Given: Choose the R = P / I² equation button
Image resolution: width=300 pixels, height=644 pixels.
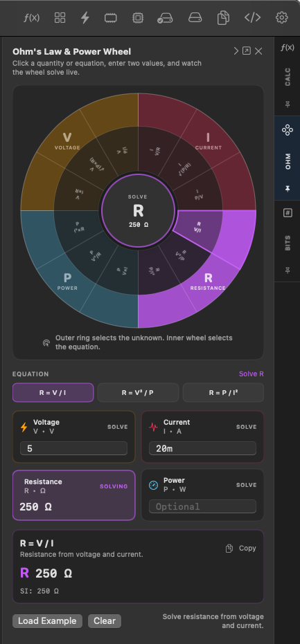Looking at the screenshot, I should (x=223, y=393).
